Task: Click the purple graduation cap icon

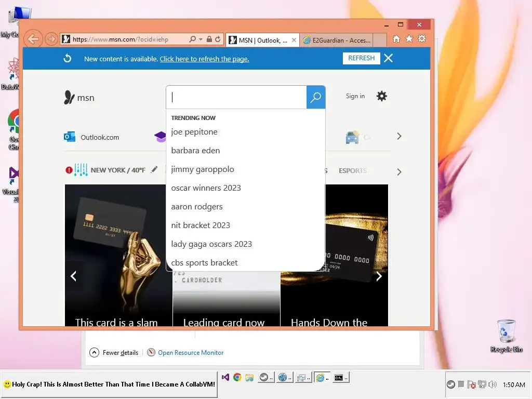Action: [160, 137]
